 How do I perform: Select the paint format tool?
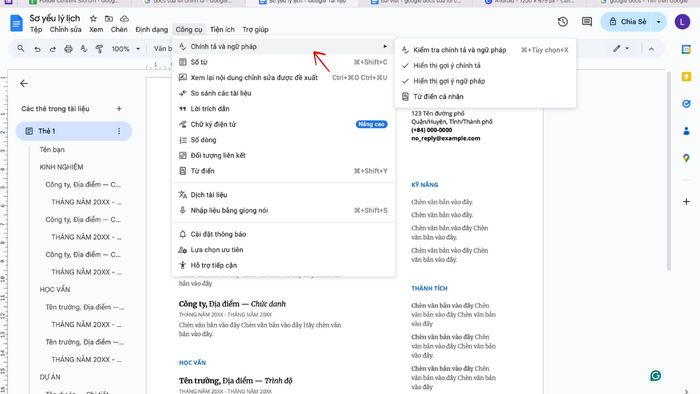[x=99, y=49]
